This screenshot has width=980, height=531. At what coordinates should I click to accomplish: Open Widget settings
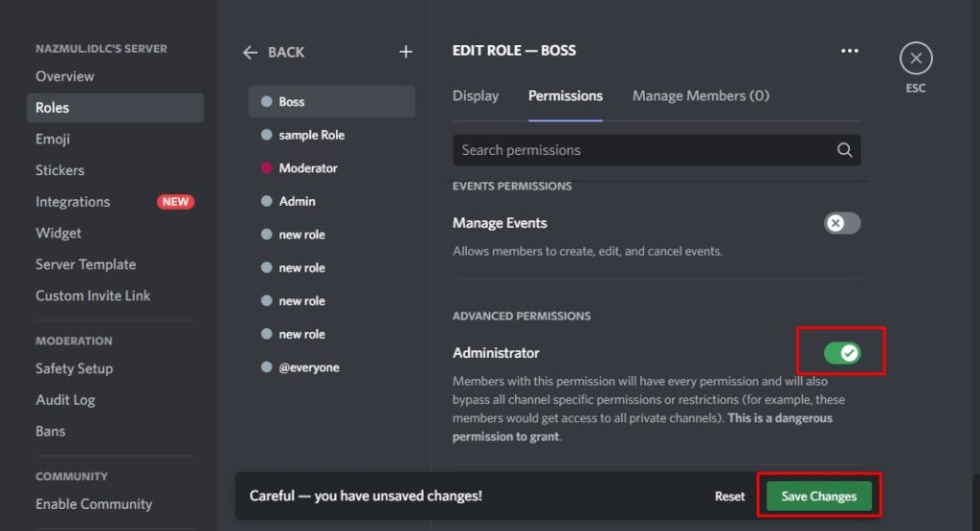(x=58, y=233)
